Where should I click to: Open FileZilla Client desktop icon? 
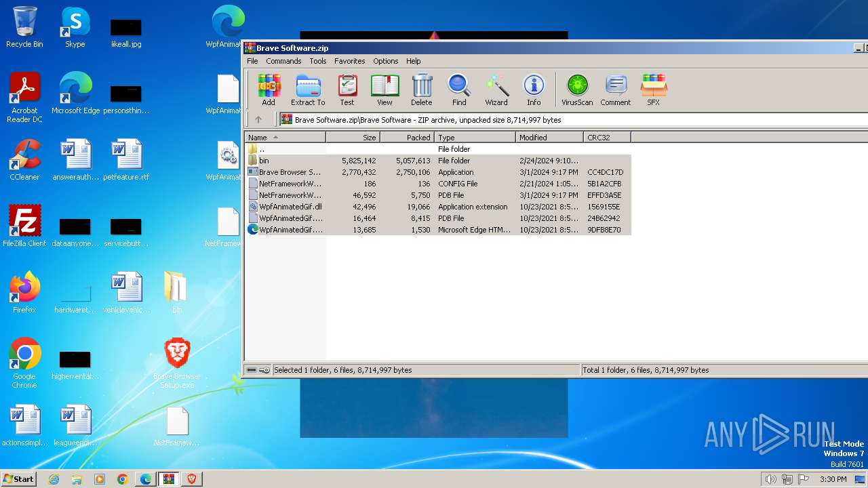click(24, 226)
